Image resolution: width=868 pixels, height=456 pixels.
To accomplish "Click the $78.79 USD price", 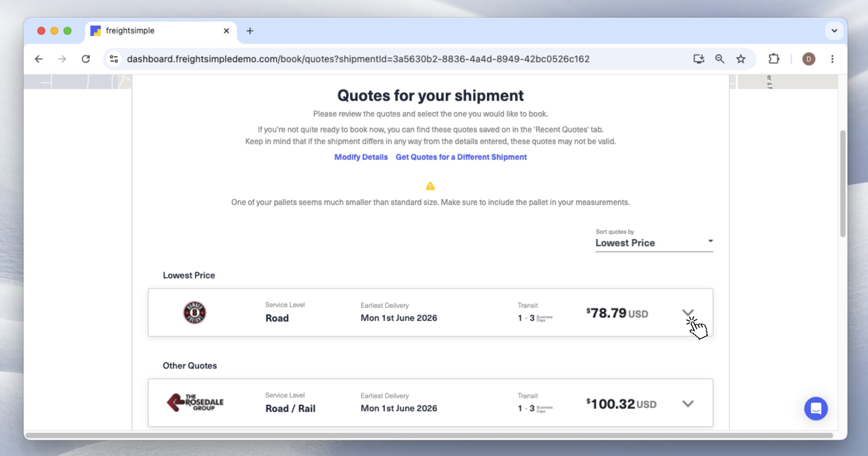I will (617, 313).
